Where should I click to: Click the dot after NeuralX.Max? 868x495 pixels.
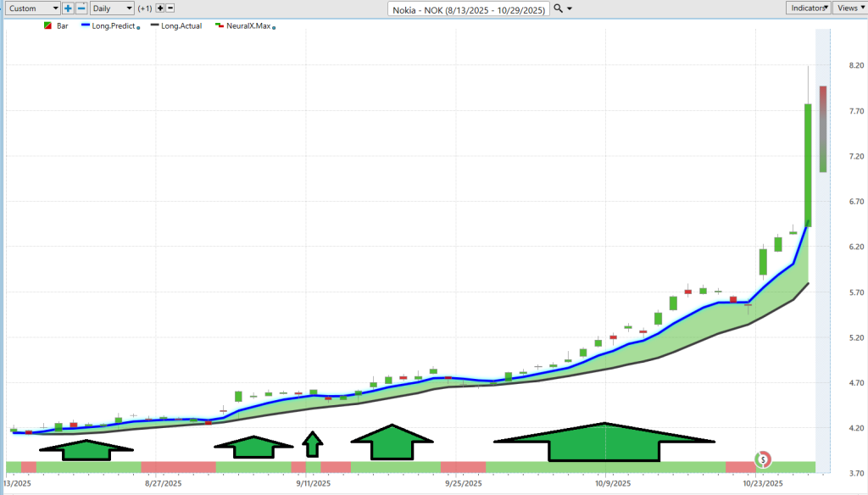tap(274, 27)
